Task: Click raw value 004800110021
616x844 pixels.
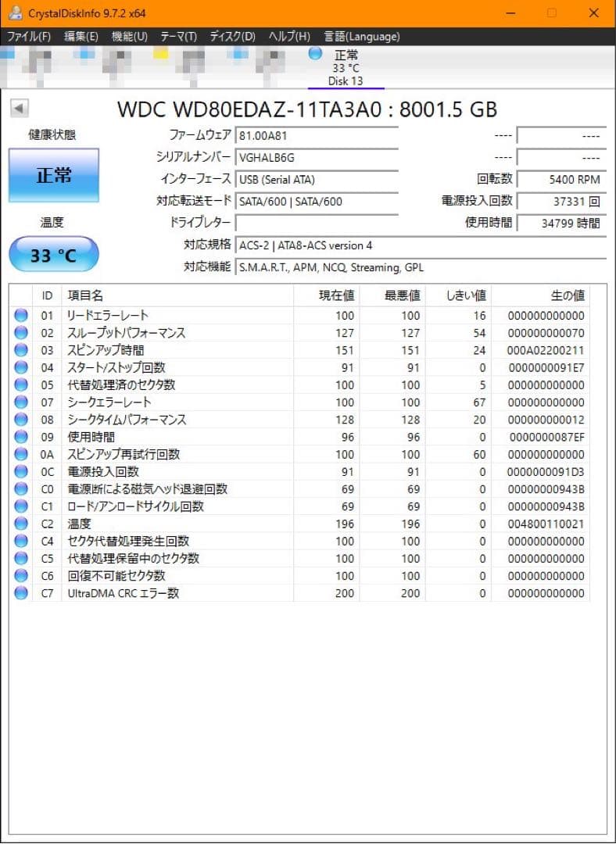Action: tap(546, 524)
